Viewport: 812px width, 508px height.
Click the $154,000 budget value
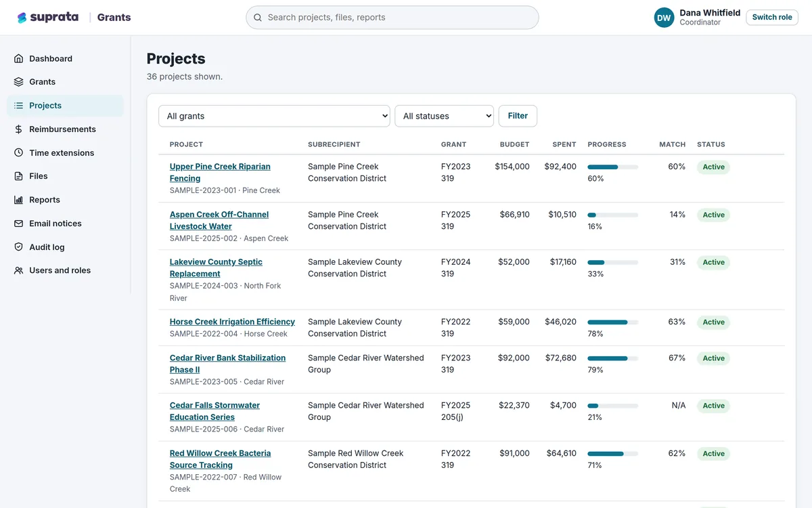[x=512, y=167]
